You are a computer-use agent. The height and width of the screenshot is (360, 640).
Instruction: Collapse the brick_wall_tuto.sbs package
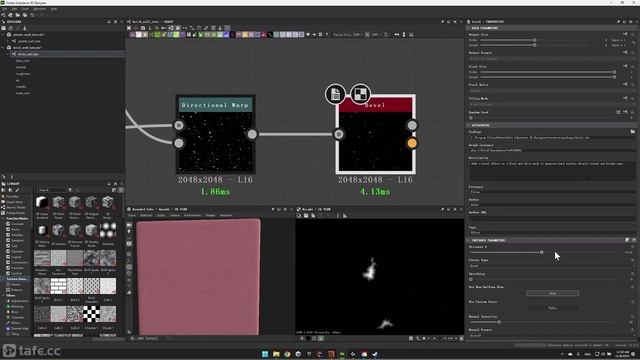click(3, 47)
